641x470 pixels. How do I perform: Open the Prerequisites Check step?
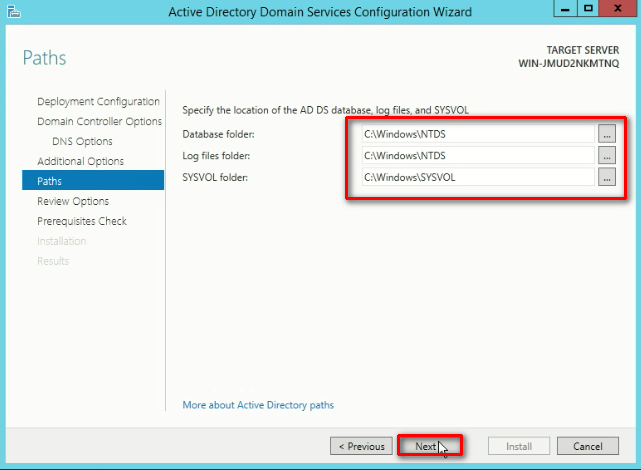click(x=82, y=221)
